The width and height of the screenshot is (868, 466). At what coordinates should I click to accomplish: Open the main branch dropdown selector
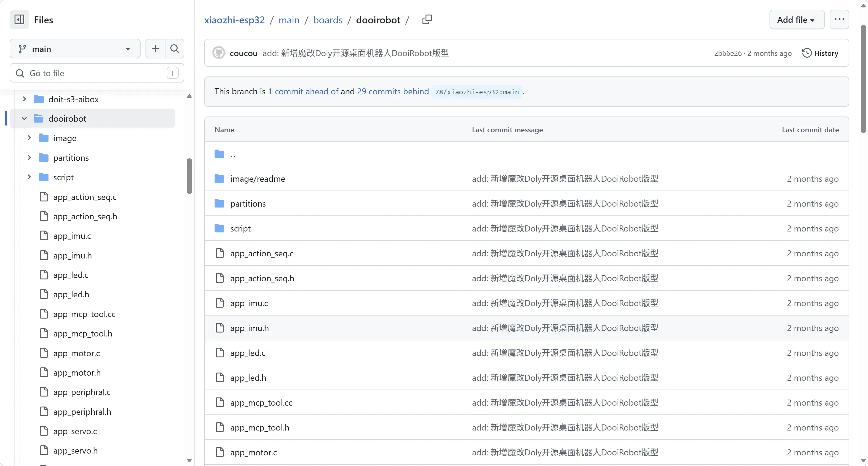(75, 49)
